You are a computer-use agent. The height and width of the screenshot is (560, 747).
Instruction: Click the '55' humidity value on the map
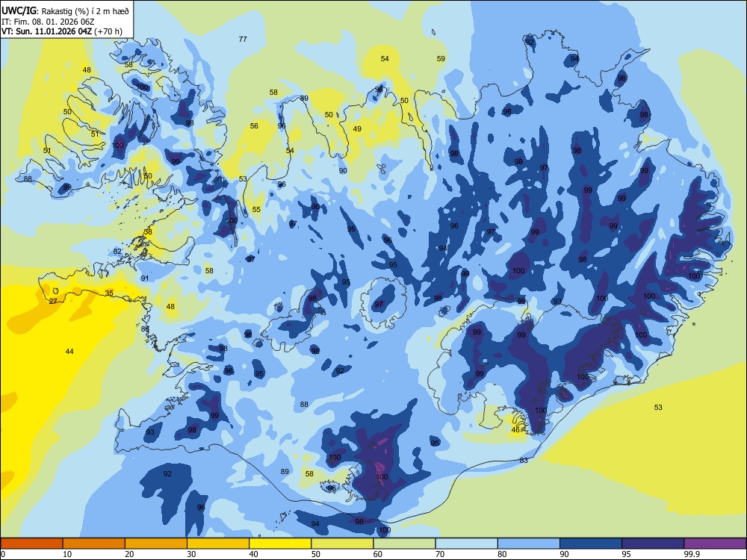click(x=256, y=210)
